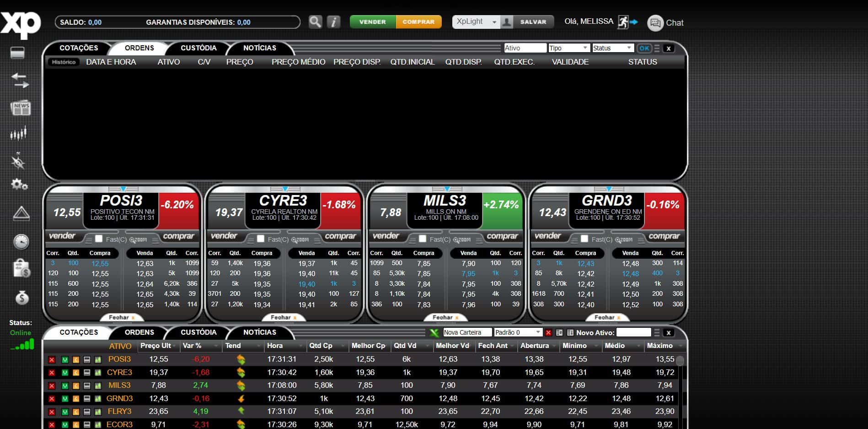868x429 pixels.
Task: Expand the Status filter dropdown
Action: 612,48
